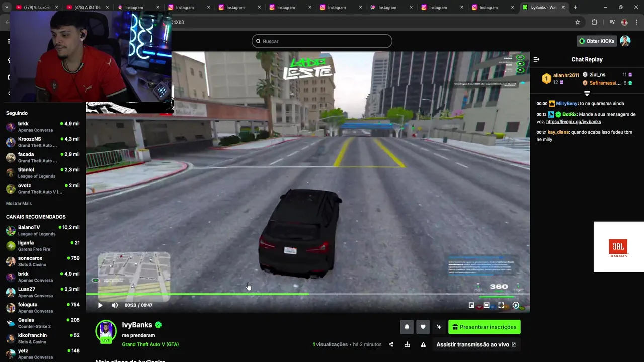Open the user profile avatar menu

[x=625, y=41]
